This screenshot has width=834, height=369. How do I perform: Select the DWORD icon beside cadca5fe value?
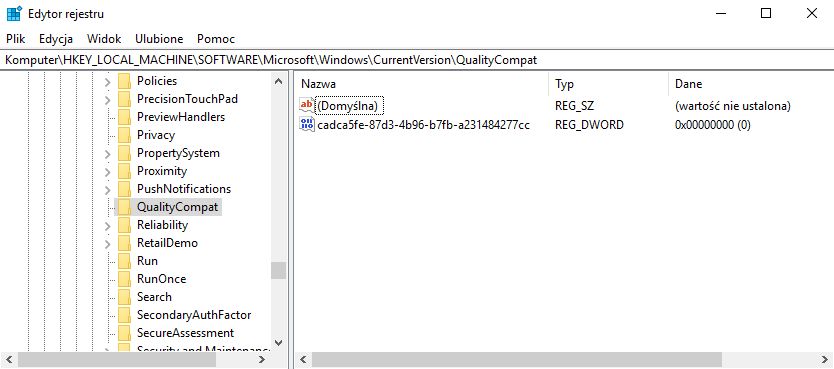click(x=307, y=124)
